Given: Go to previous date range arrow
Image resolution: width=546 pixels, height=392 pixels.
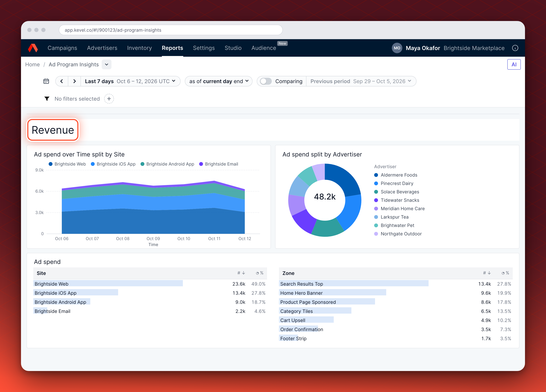Looking at the screenshot, I should coord(62,81).
